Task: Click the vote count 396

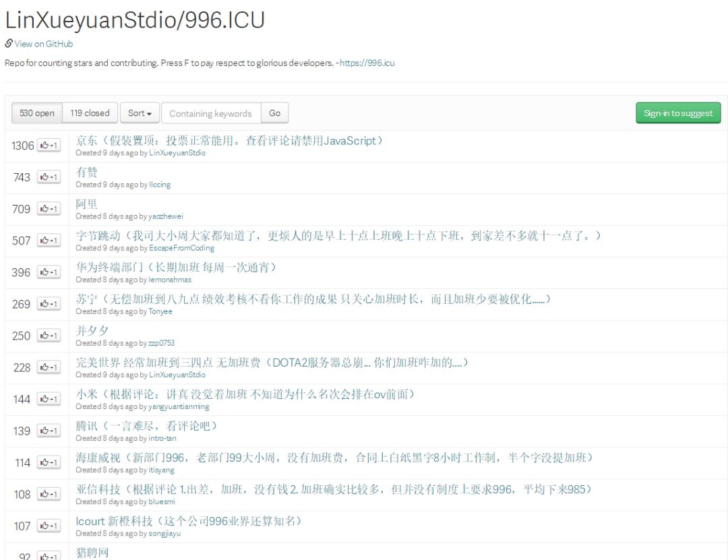Action: coord(22,272)
